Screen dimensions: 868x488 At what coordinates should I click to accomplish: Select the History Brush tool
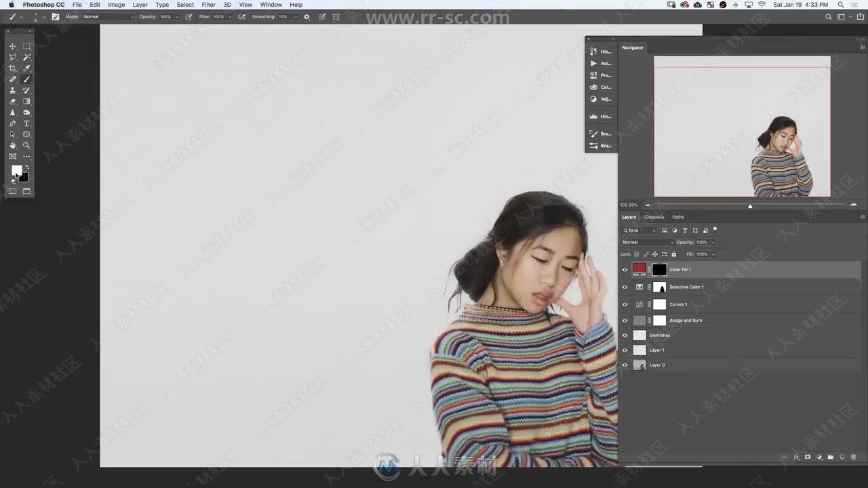26,90
